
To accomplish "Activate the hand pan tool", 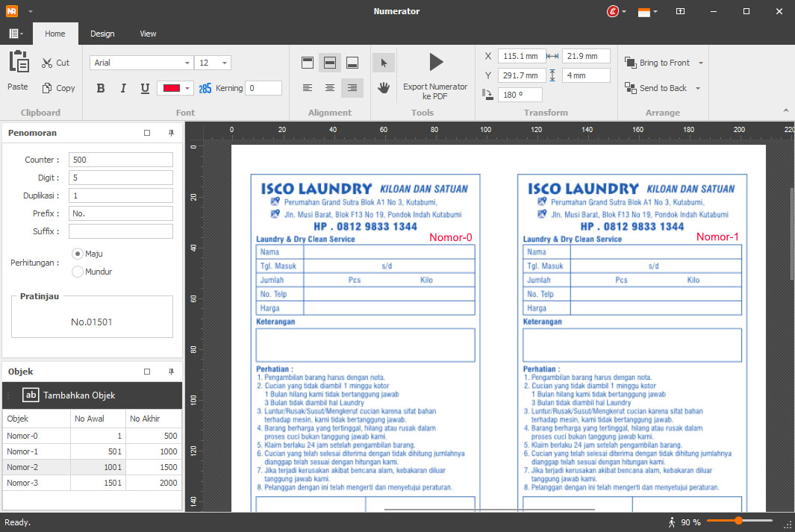I will (x=384, y=88).
